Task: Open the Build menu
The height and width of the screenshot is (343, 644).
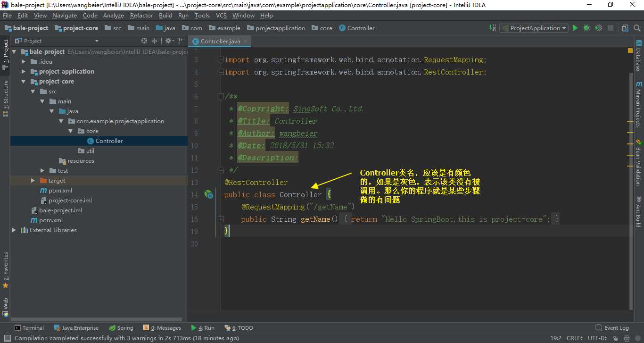Action: [x=165, y=16]
